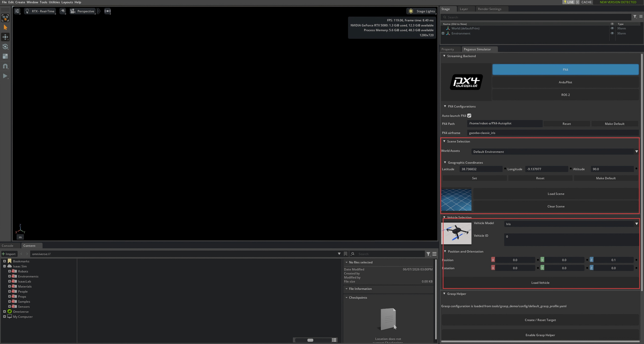
Task: Click Enable Grasp Helper button
Action: (540, 335)
